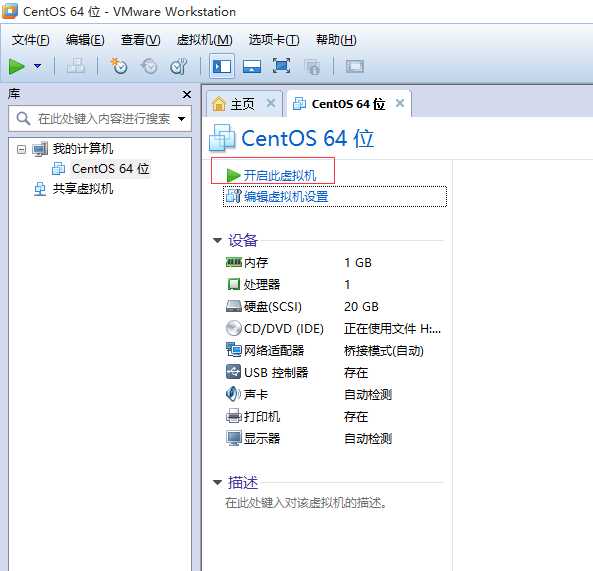Take a snapshot of this virtual machine

118,66
